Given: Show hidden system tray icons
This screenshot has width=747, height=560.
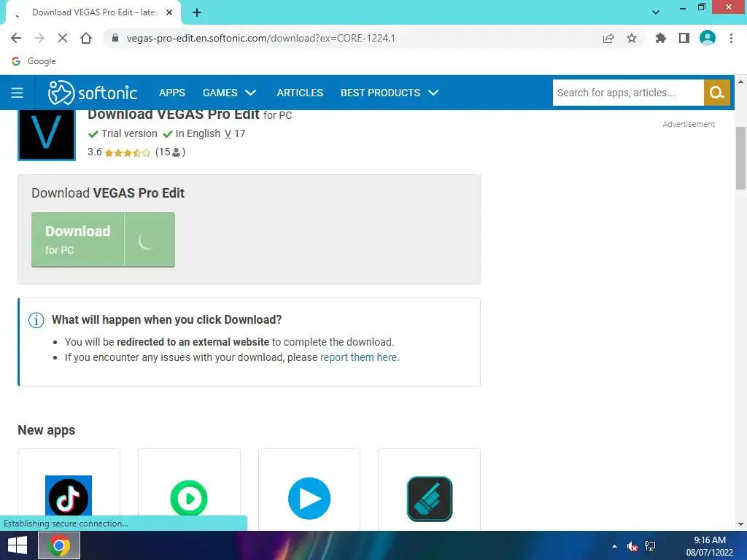Looking at the screenshot, I should pos(614,546).
